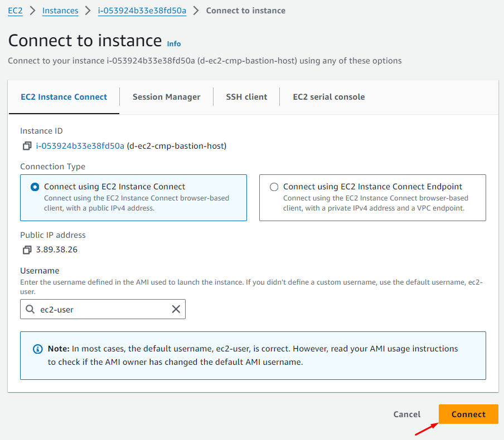Click the info icon in the Note box
Viewport: 504px width, 440px height.
pyautogui.click(x=38, y=349)
